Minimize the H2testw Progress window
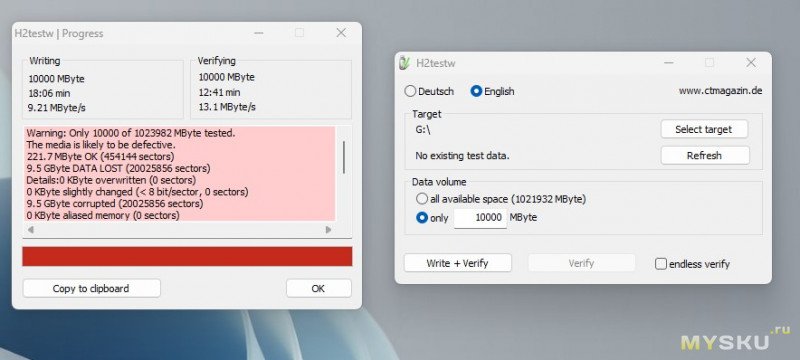 [259, 33]
